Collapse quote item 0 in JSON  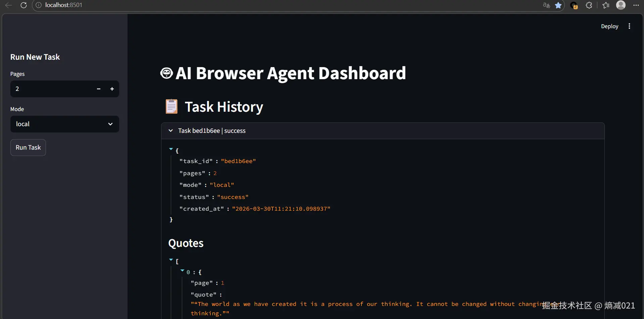[x=182, y=270]
